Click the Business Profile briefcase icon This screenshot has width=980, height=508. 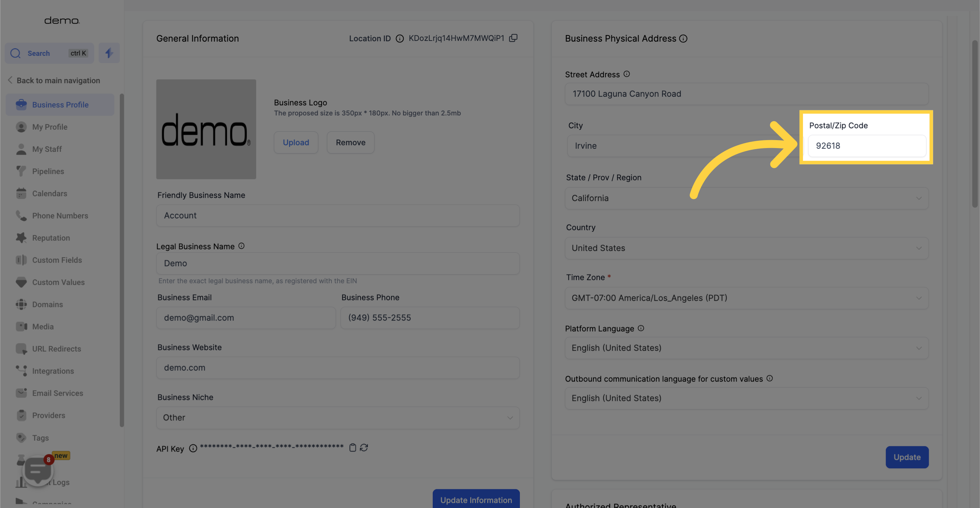(21, 105)
